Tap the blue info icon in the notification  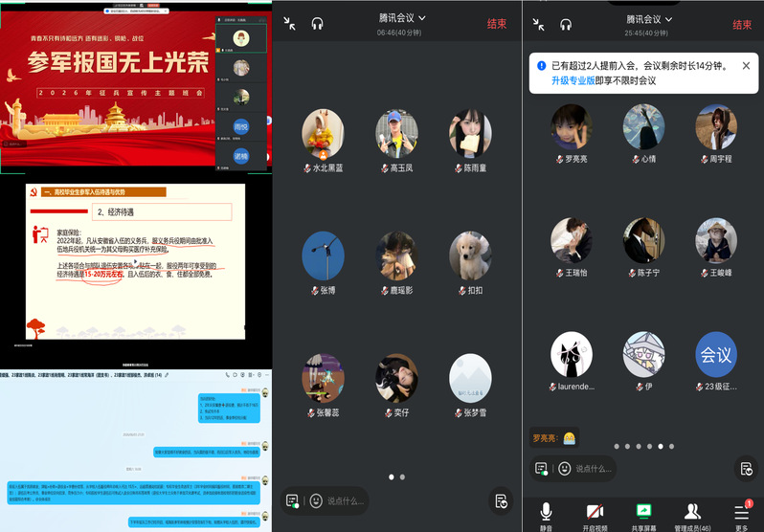pyautogui.click(x=541, y=66)
